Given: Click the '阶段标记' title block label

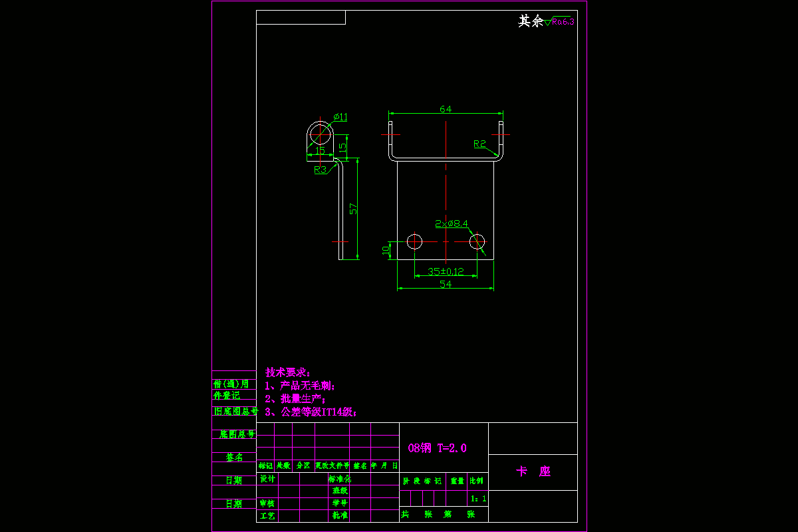Looking at the screenshot, I should [x=422, y=480].
